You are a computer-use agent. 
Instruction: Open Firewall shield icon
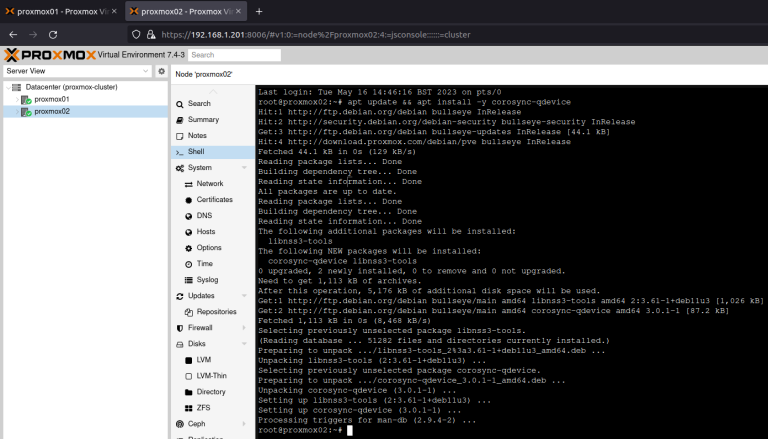[180, 328]
